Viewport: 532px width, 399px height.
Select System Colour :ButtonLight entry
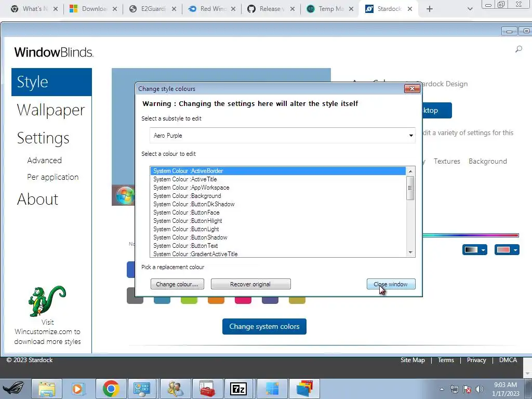278,229
